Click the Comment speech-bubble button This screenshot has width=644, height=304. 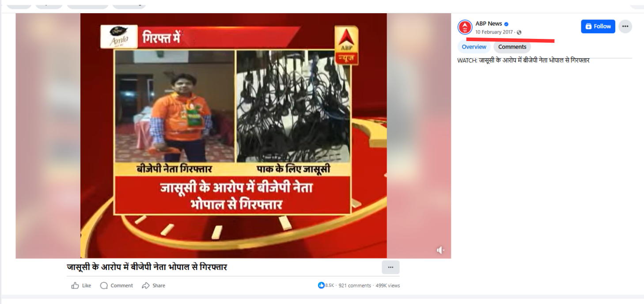tap(117, 285)
